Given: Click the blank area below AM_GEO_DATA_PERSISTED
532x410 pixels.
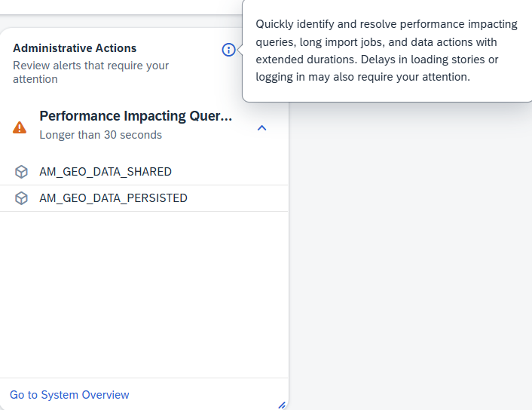Looking at the screenshot, I should pos(143,294).
